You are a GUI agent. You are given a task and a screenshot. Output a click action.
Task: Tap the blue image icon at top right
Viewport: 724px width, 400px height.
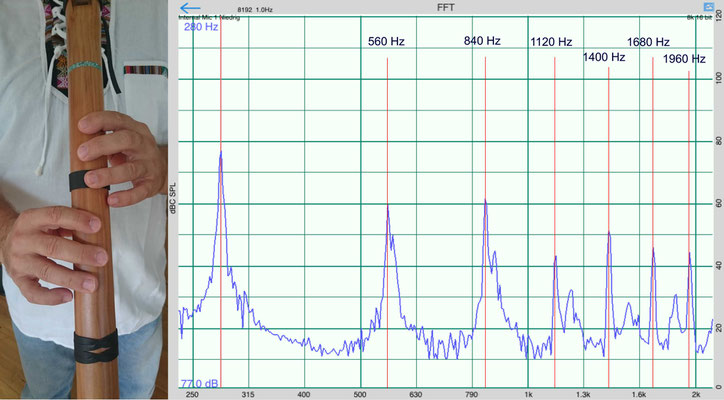point(709,7)
